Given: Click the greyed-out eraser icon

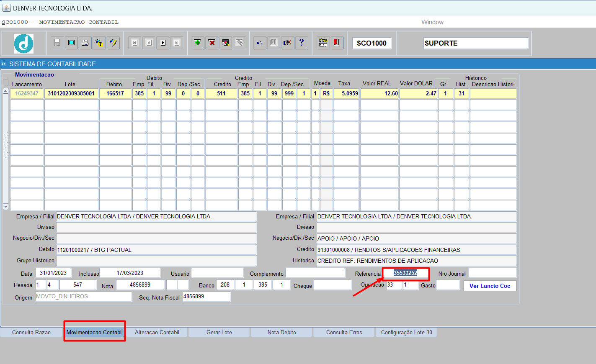Looking at the screenshot, I should pyautogui.click(x=240, y=43).
